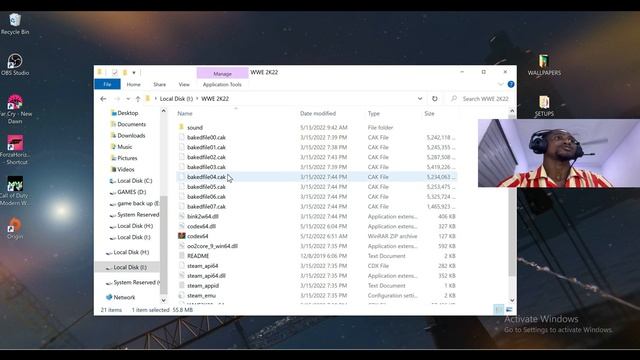This screenshot has height=360, width=640.
Task: Select the steam_api64.dll file
Action: 206,276
